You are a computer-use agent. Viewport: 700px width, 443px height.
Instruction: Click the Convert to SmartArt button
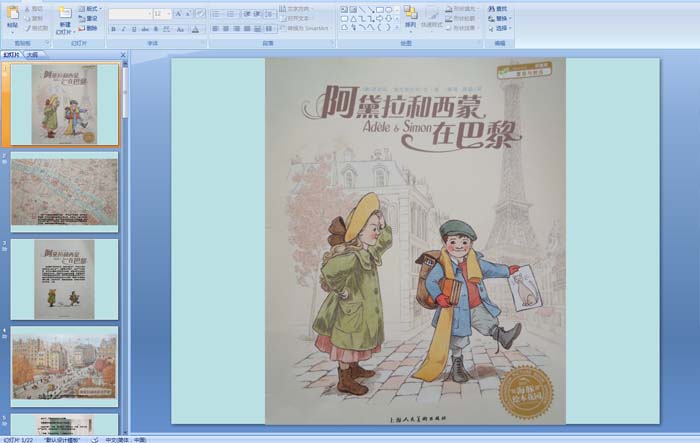(306, 28)
